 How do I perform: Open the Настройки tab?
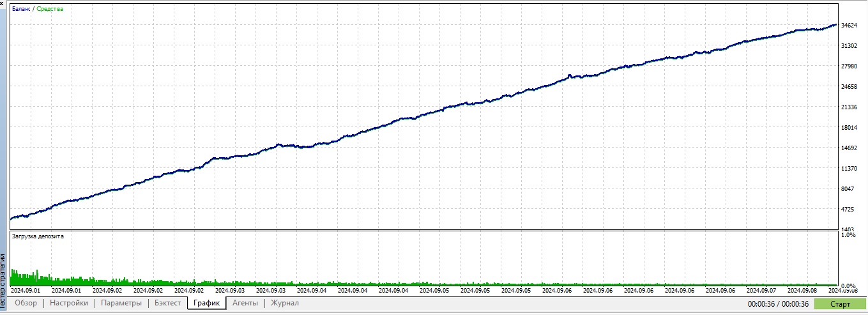click(69, 303)
